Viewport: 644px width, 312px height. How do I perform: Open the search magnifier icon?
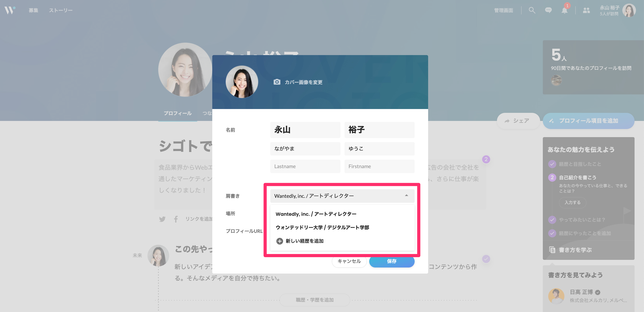pyautogui.click(x=532, y=10)
